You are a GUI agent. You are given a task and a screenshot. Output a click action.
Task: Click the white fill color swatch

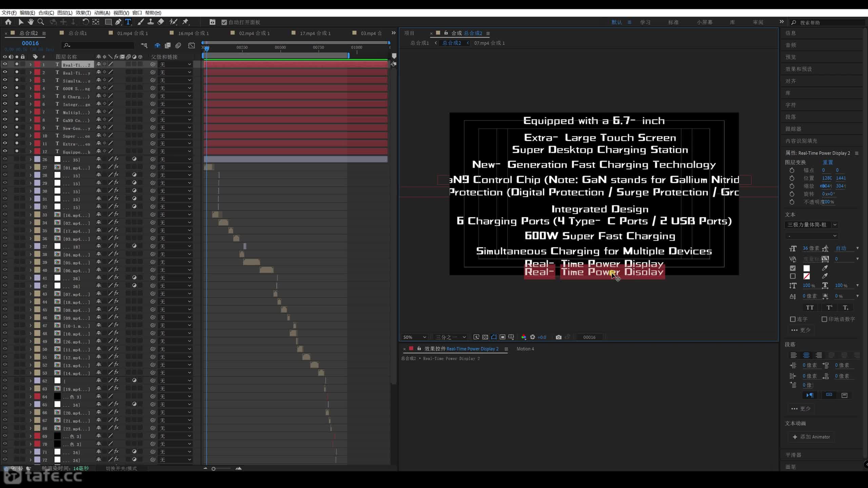[x=807, y=268]
